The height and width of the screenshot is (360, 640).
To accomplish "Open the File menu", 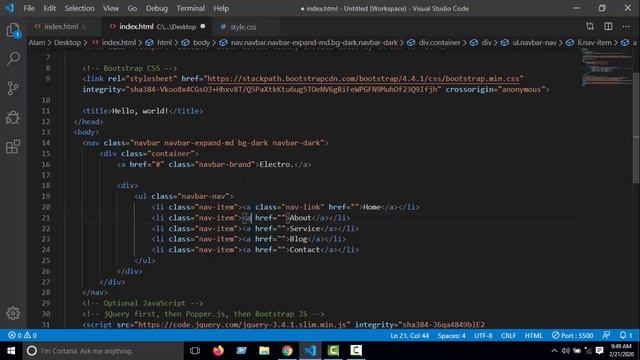I will [x=29, y=8].
